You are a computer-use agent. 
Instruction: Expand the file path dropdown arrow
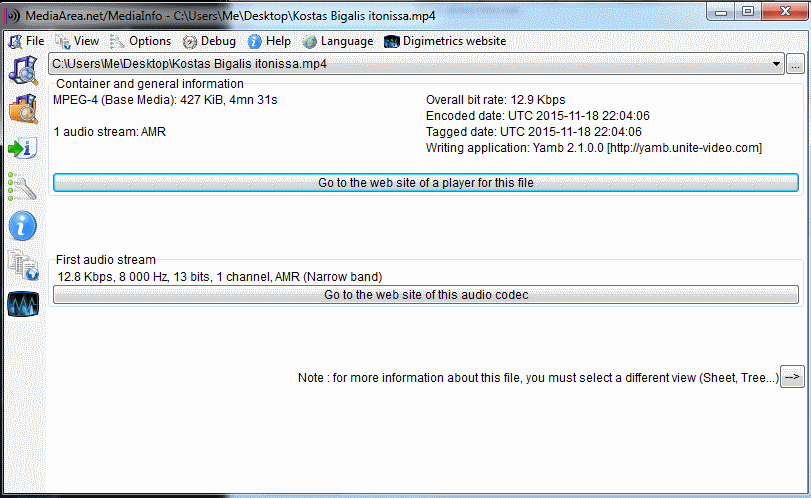776,64
